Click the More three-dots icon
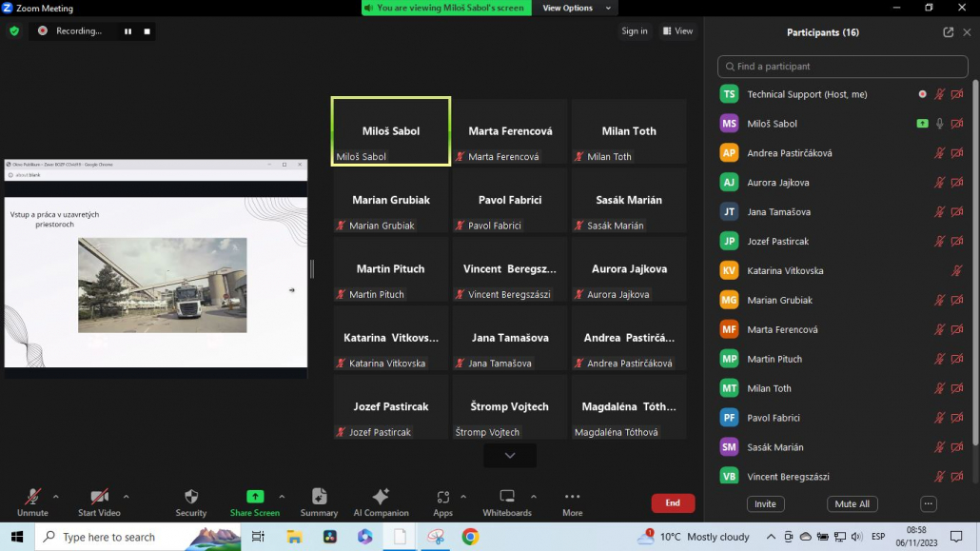The width and height of the screenshot is (980, 551). click(572, 497)
